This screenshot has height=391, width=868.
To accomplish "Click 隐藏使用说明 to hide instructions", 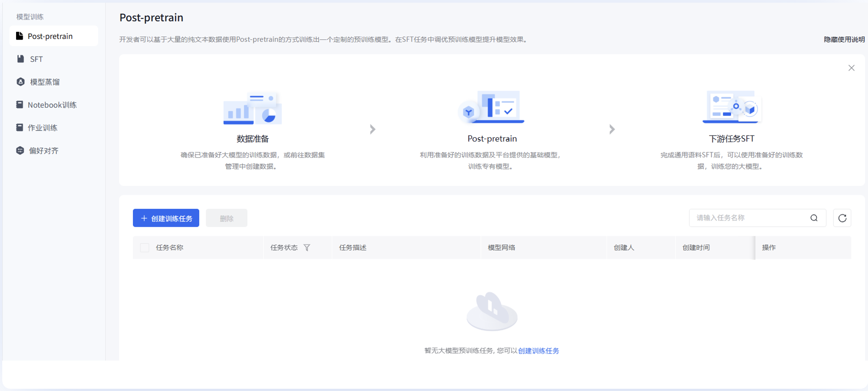I will tap(844, 39).
